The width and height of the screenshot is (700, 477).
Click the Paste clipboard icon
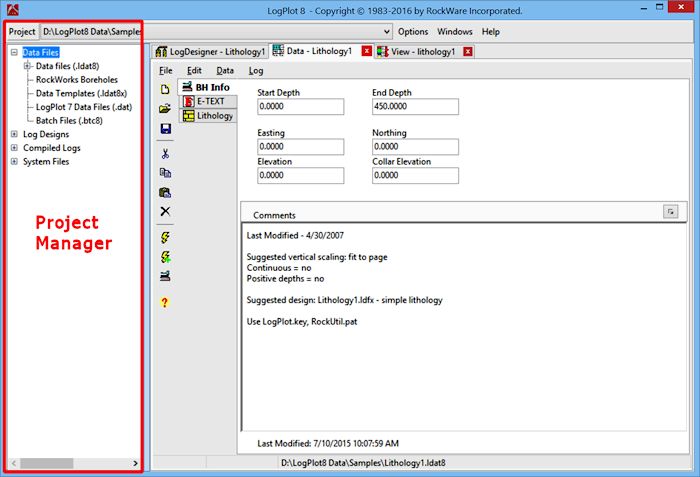[165, 192]
